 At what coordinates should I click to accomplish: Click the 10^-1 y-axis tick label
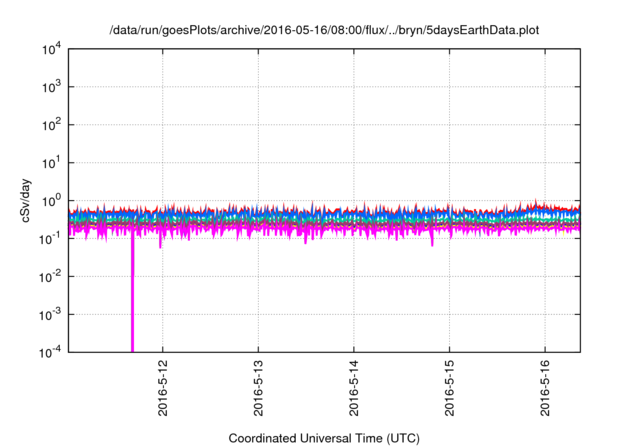[x=50, y=239]
